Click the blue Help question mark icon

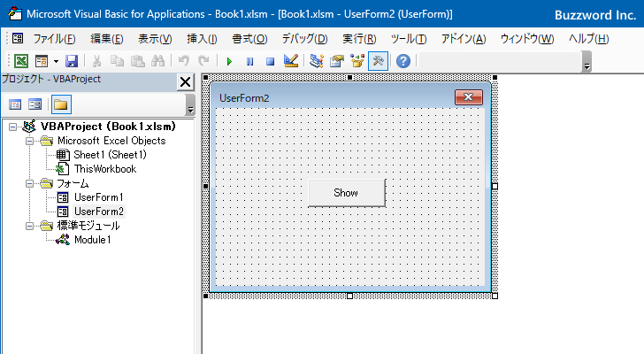403,61
